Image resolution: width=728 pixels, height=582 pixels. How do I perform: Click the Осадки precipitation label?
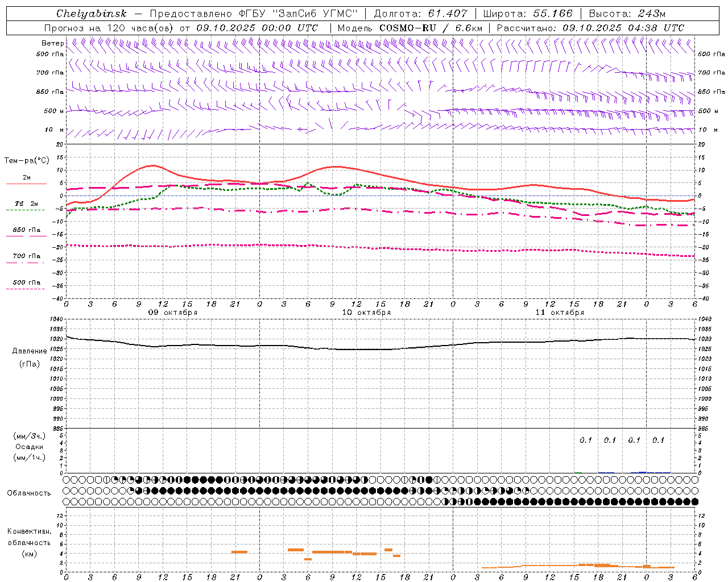(x=30, y=447)
